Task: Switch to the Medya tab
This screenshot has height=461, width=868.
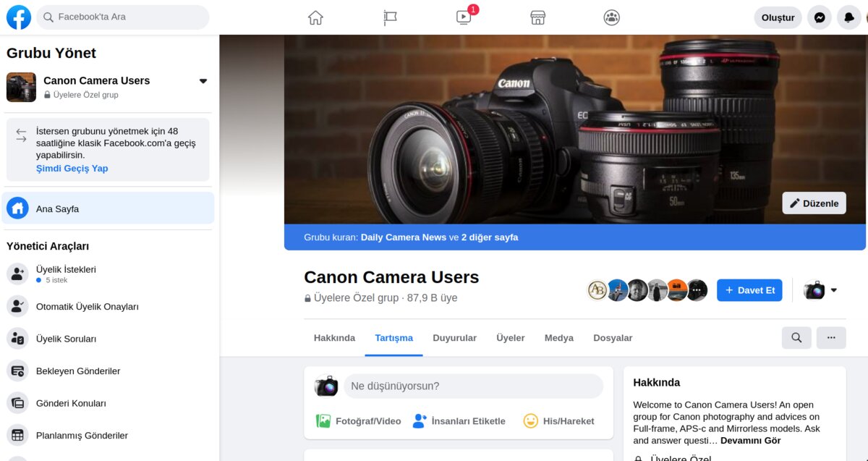Action: point(559,338)
